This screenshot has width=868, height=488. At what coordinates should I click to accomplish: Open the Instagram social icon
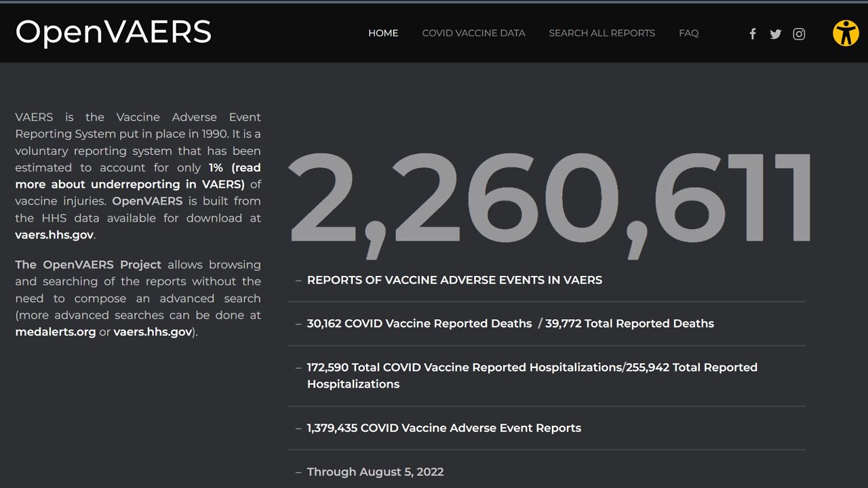click(x=800, y=34)
